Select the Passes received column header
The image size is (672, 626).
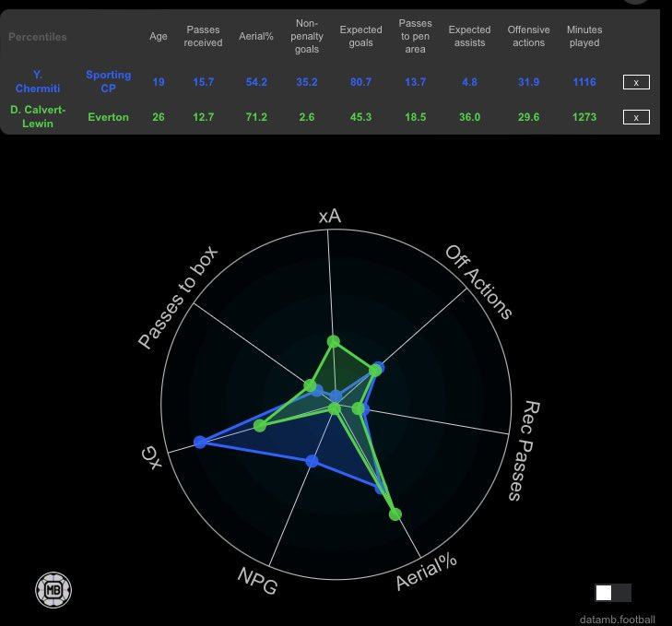coord(203,37)
